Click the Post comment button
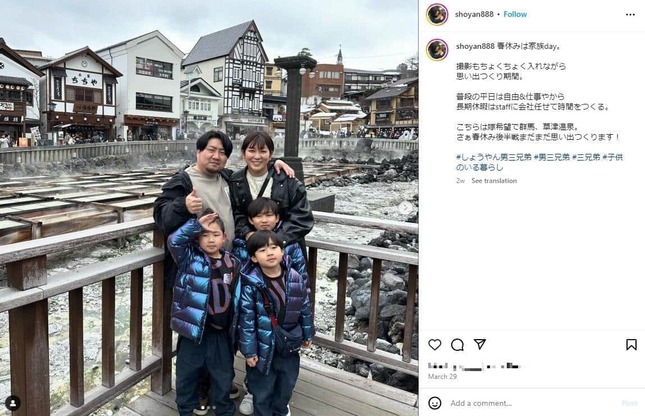The height and width of the screenshot is (416, 645). click(x=629, y=403)
